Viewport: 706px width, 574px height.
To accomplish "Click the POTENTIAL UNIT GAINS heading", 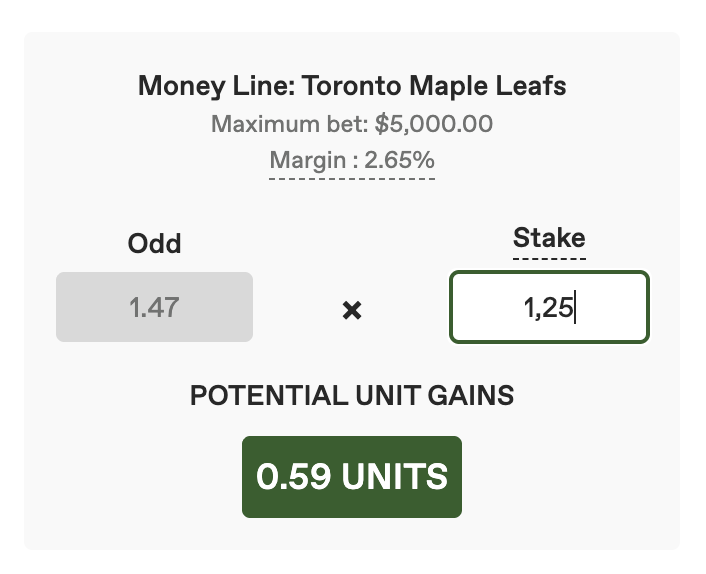I will 352,396.
